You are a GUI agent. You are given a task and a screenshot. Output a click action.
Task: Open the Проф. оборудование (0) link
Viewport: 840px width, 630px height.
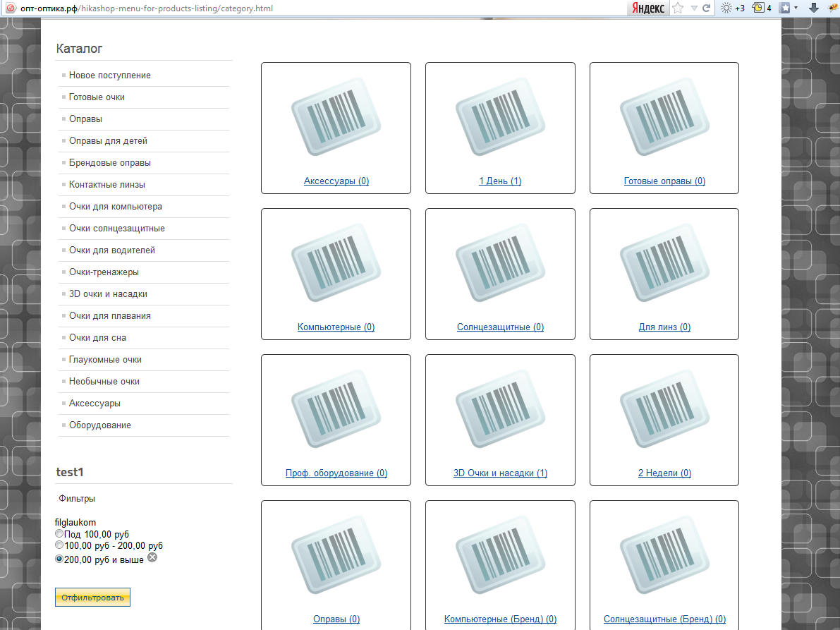[x=336, y=473]
